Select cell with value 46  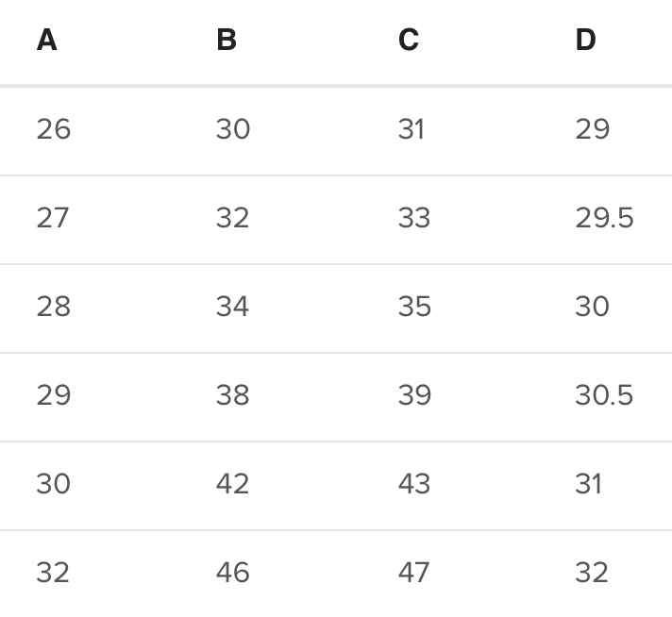pyautogui.click(x=233, y=573)
